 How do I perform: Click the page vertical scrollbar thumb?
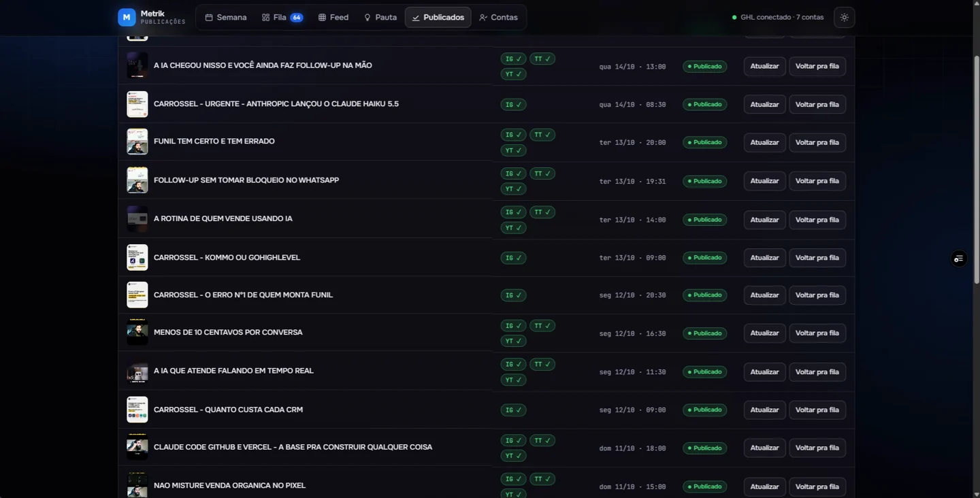tap(976, 170)
